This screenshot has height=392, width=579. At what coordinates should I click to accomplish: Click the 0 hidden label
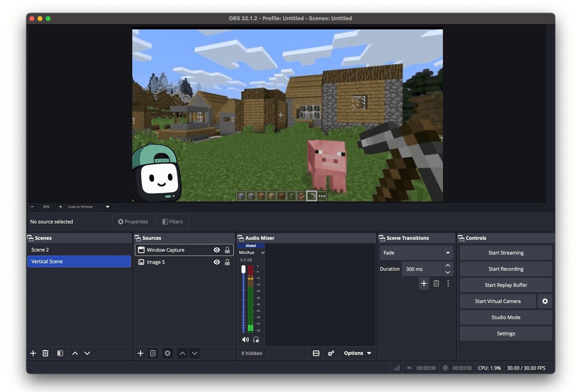[252, 353]
